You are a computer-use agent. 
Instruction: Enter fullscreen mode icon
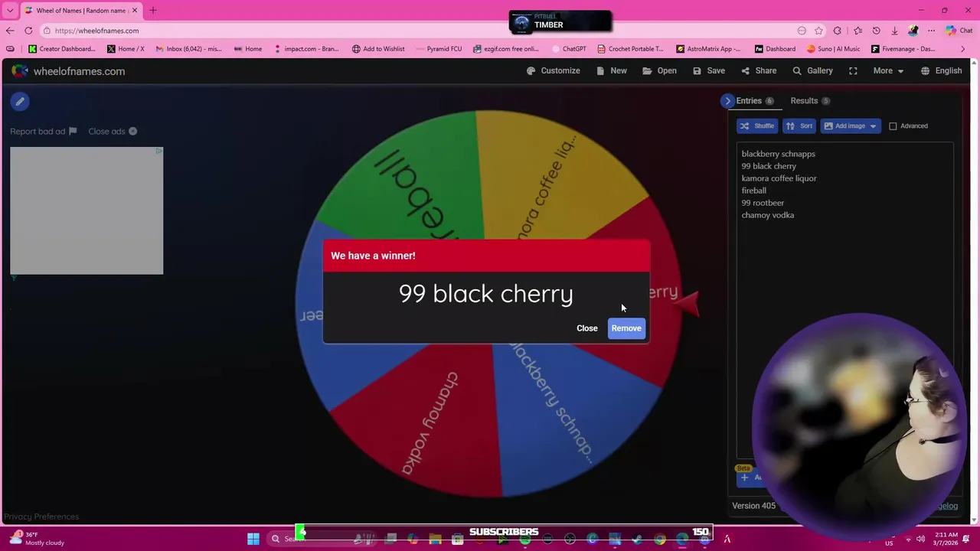tap(853, 70)
